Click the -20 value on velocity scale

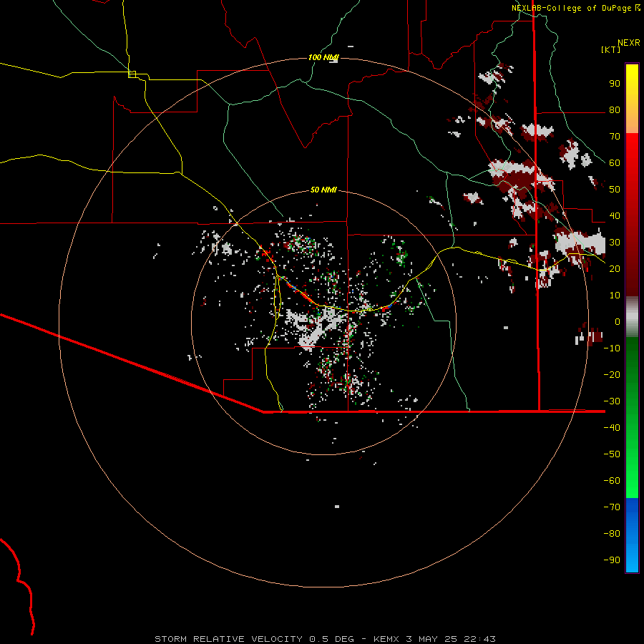click(x=612, y=374)
